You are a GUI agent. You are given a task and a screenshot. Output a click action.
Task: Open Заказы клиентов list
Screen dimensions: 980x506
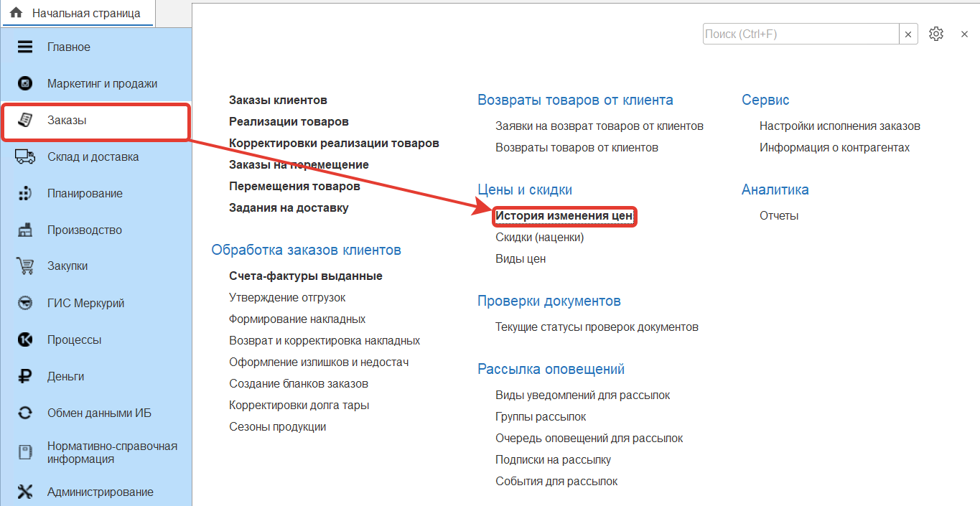pos(278,100)
